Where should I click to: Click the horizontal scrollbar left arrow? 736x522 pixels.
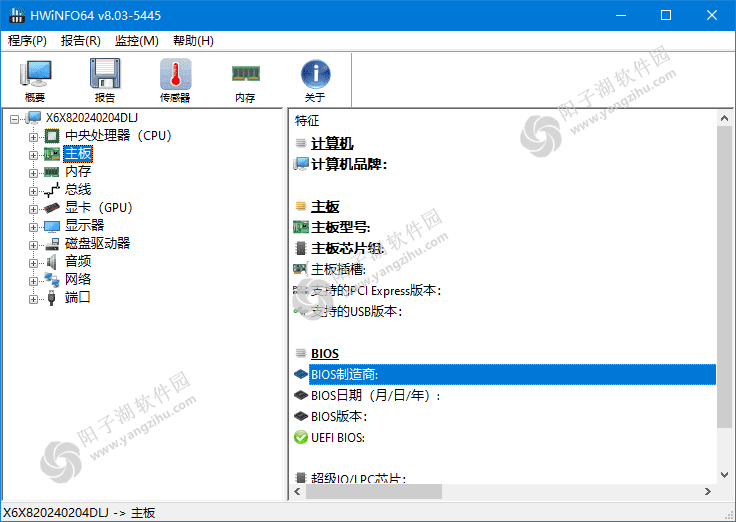click(x=297, y=491)
